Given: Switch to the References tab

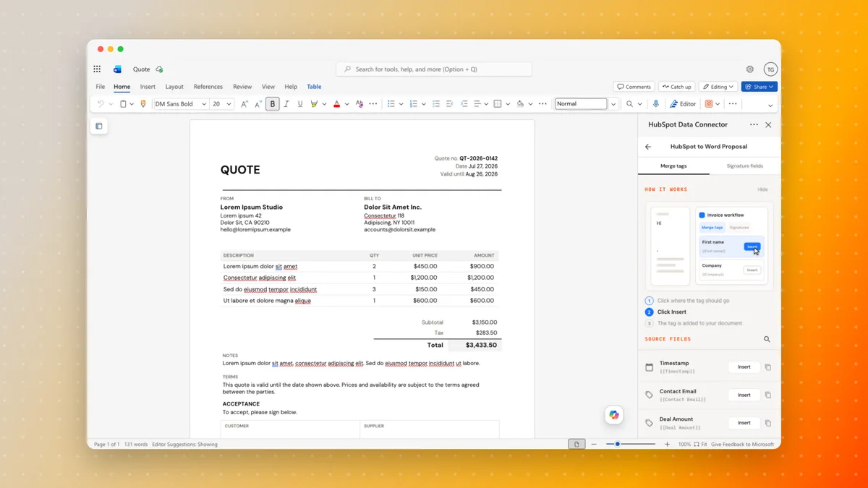Looking at the screenshot, I should (x=208, y=87).
